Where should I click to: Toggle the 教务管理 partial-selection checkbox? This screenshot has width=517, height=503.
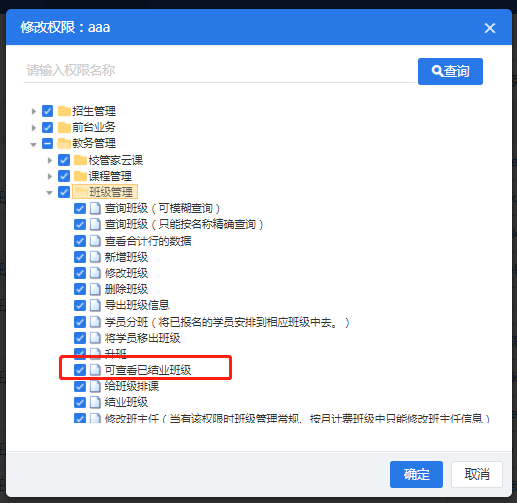(x=47, y=144)
